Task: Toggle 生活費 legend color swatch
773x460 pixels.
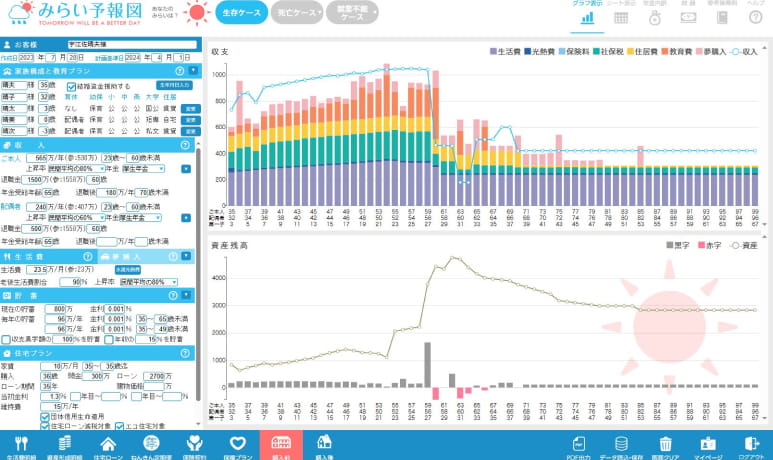Action: pyautogui.click(x=494, y=50)
